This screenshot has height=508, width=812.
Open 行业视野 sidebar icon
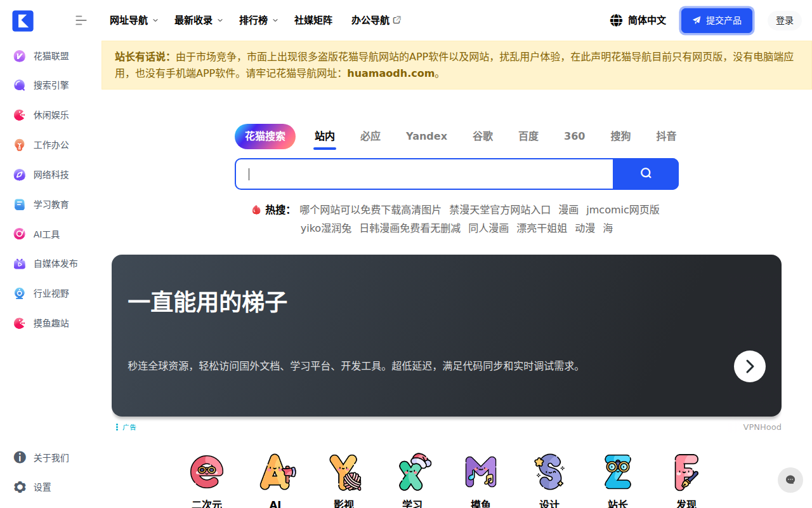pyautogui.click(x=20, y=293)
